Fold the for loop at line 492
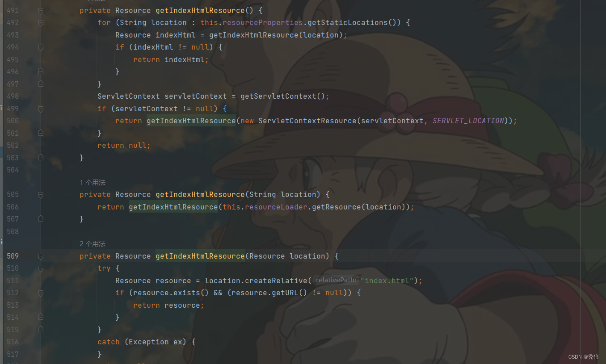The width and height of the screenshot is (606, 364). click(41, 23)
